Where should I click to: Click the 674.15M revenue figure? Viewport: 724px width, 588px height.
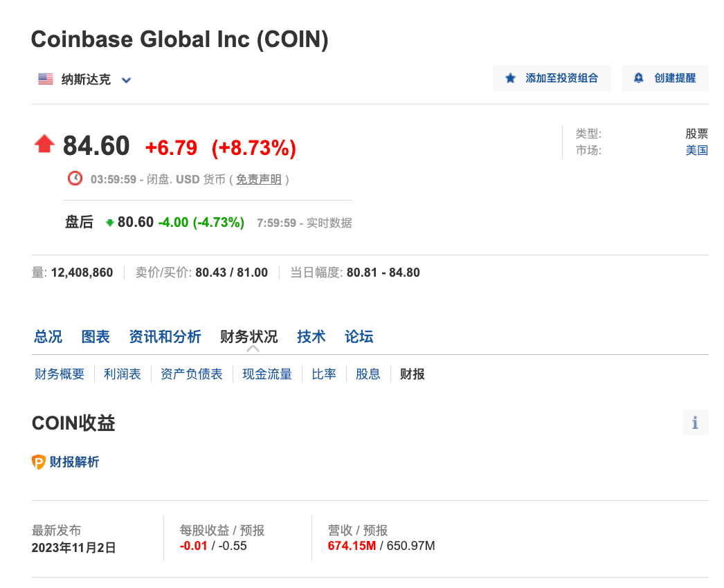(x=352, y=545)
